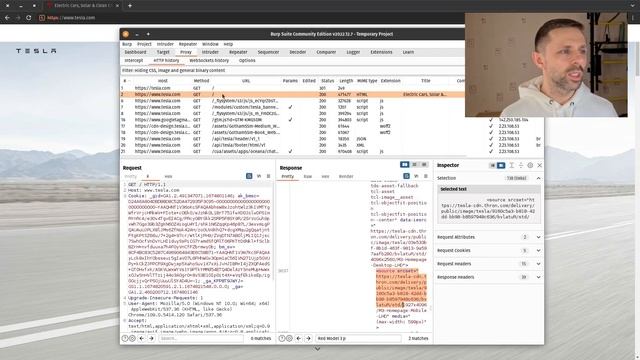Open the Project menu

tap(144, 44)
